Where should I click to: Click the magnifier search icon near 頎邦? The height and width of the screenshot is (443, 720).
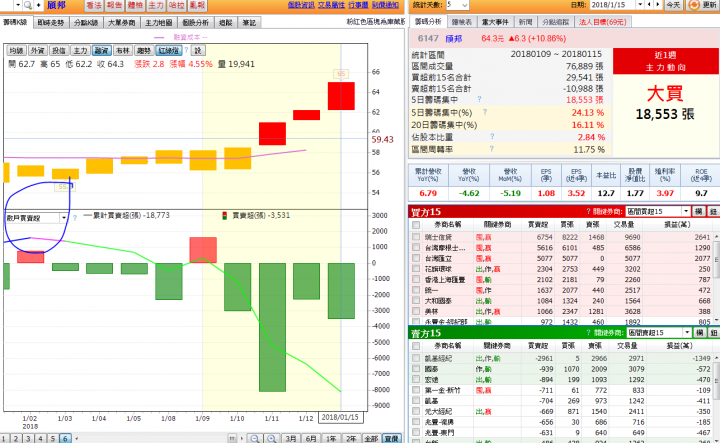pyautogui.click(x=28, y=5)
